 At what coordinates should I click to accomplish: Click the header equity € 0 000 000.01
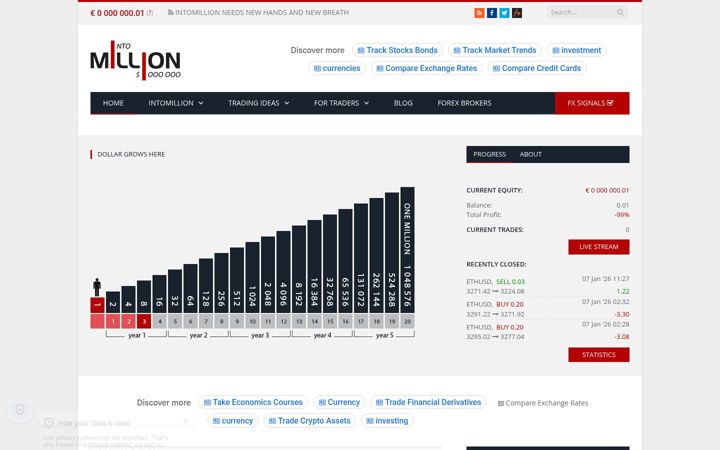tap(117, 13)
